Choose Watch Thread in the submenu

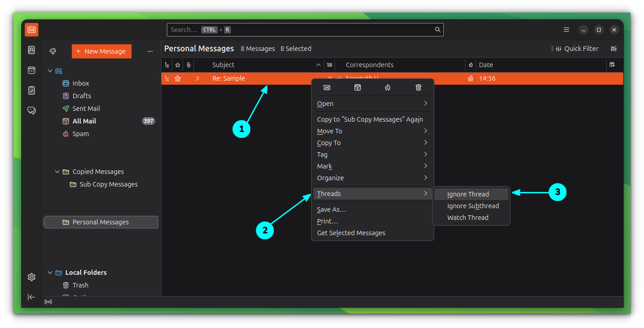(x=468, y=218)
